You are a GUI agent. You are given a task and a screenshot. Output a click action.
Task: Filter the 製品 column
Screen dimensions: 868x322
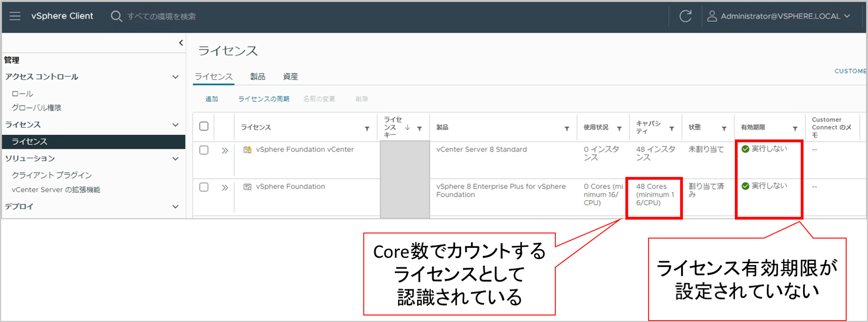click(x=567, y=129)
